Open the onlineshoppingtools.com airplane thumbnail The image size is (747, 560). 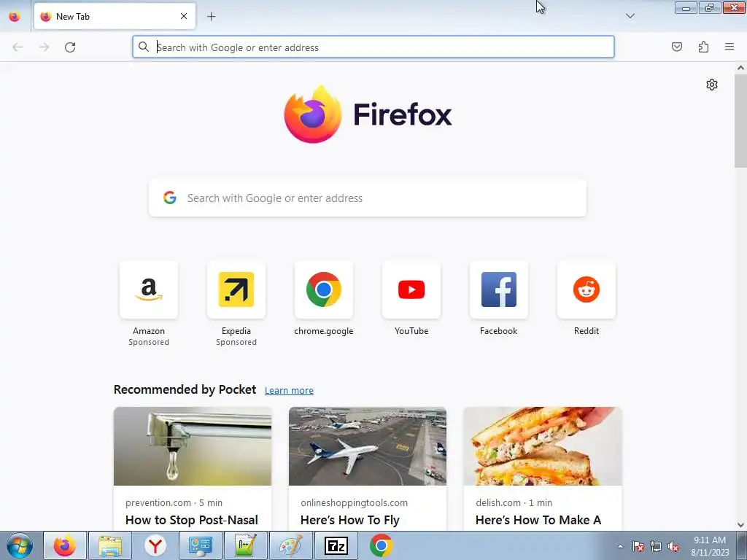tap(368, 446)
